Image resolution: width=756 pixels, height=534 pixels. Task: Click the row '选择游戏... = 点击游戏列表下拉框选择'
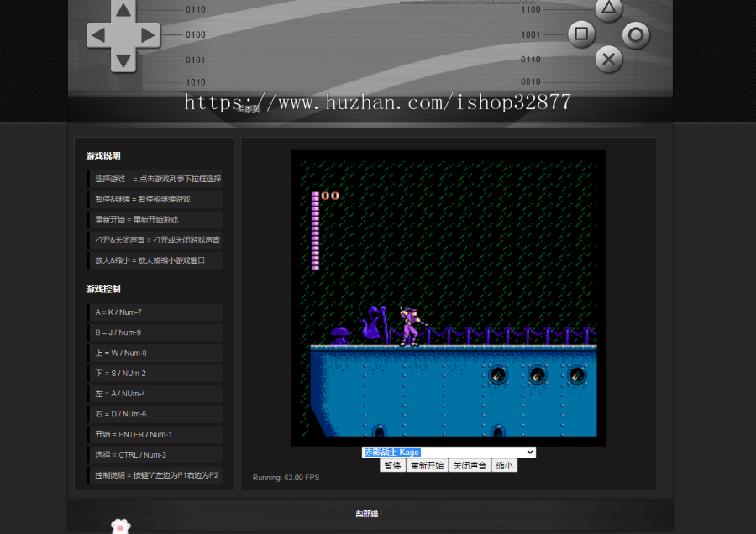click(x=155, y=179)
